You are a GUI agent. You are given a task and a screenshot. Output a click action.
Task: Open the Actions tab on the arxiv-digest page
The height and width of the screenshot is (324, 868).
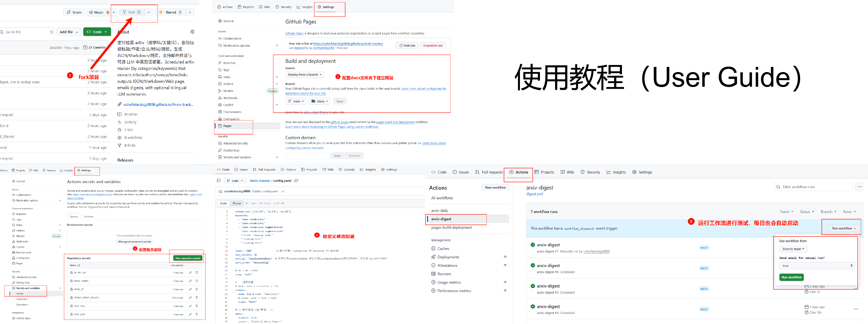tap(518, 172)
